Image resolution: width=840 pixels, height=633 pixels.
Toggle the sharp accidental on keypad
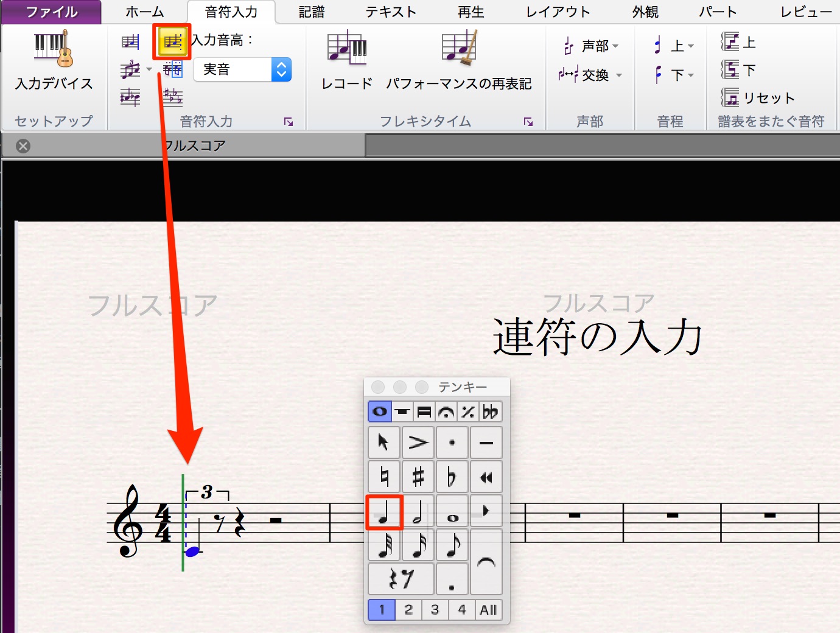[418, 477]
